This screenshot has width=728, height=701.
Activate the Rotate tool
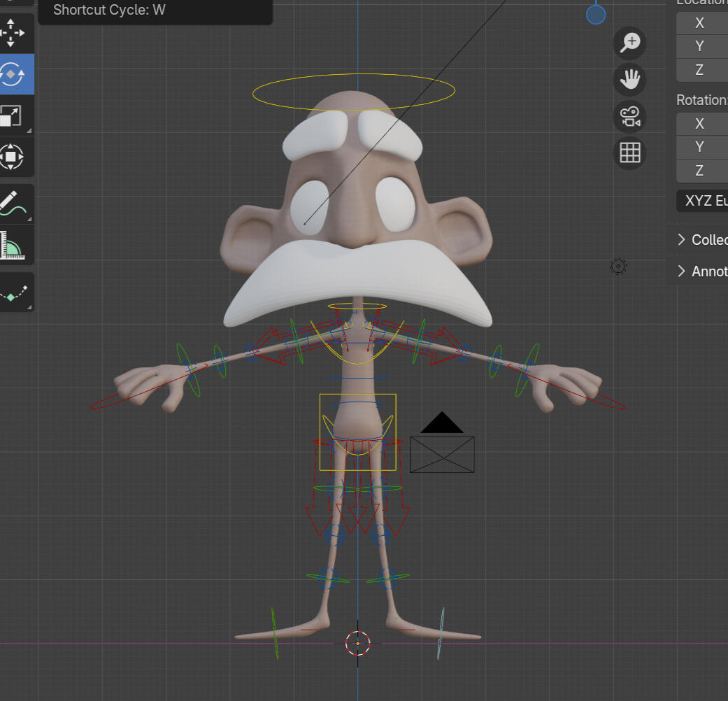13,73
